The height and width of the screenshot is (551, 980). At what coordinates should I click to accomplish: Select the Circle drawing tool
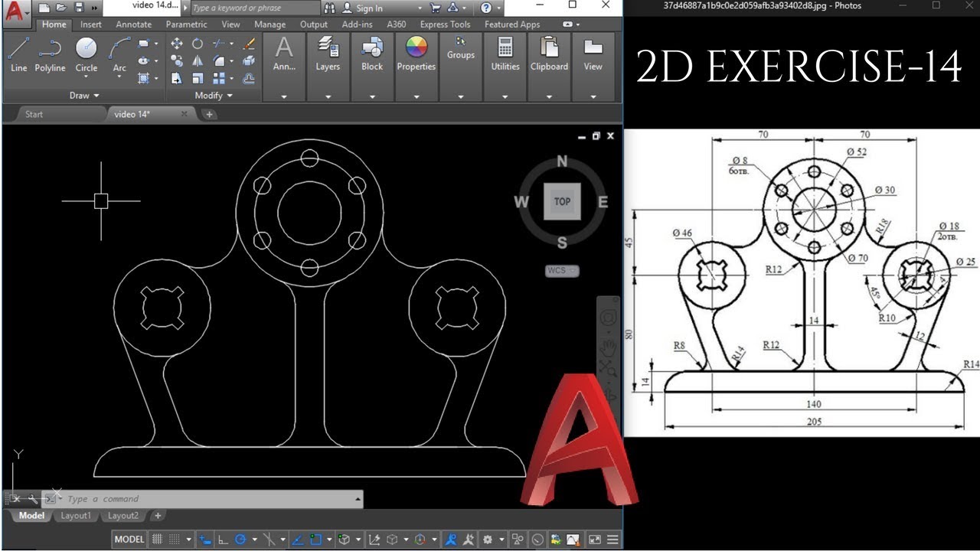[x=87, y=54]
